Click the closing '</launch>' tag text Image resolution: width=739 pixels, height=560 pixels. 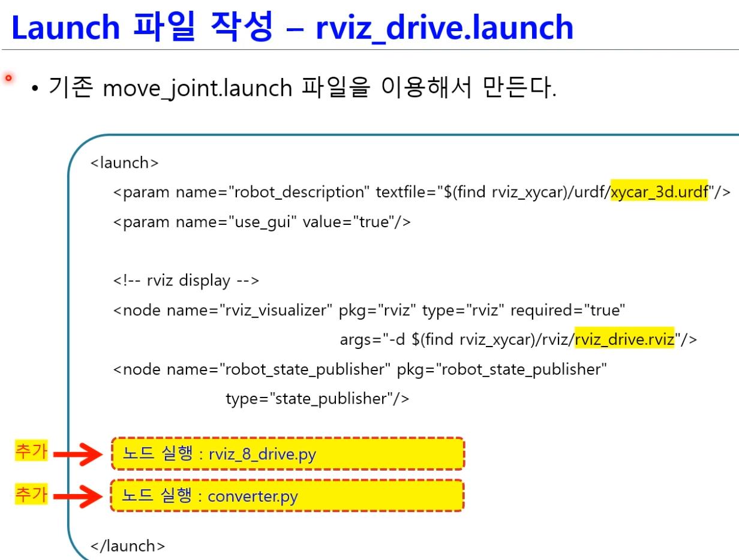tap(127, 546)
